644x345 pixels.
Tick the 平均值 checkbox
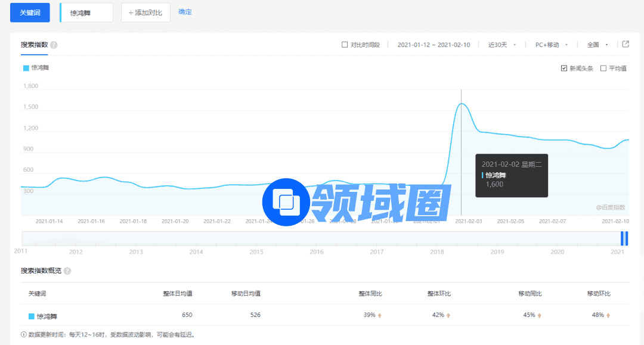[603, 69]
